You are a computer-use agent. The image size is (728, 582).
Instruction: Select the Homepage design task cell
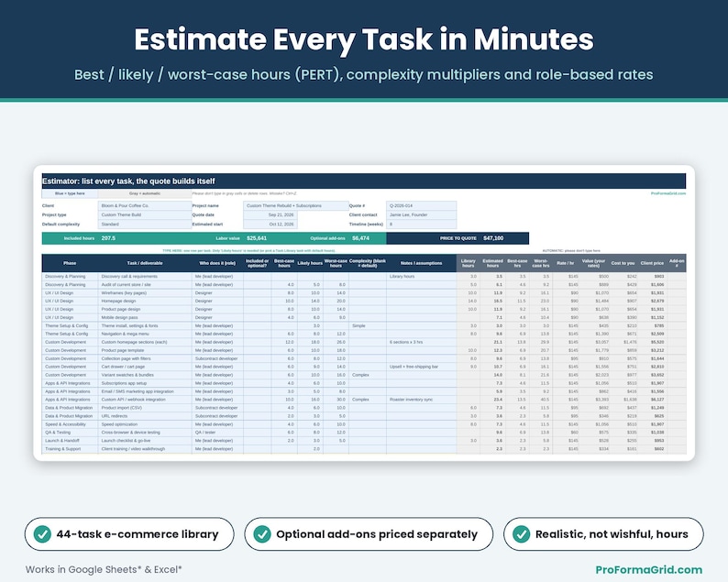tap(145, 301)
